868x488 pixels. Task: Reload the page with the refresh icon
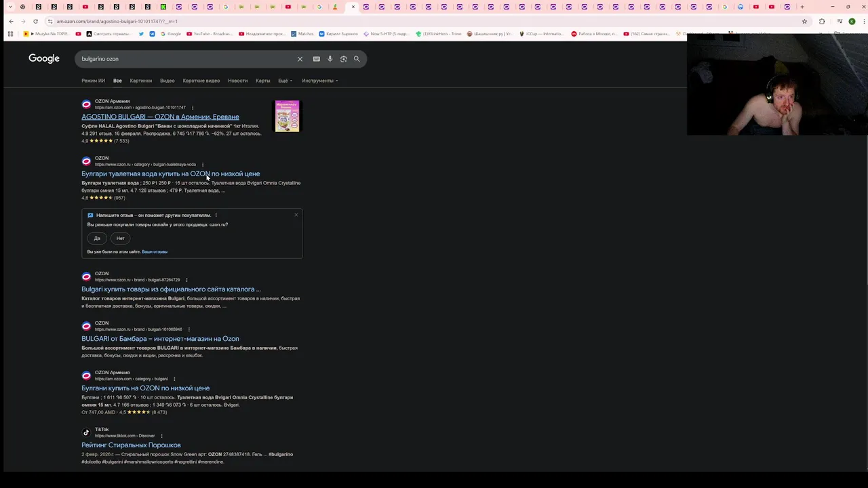point(35,21)
